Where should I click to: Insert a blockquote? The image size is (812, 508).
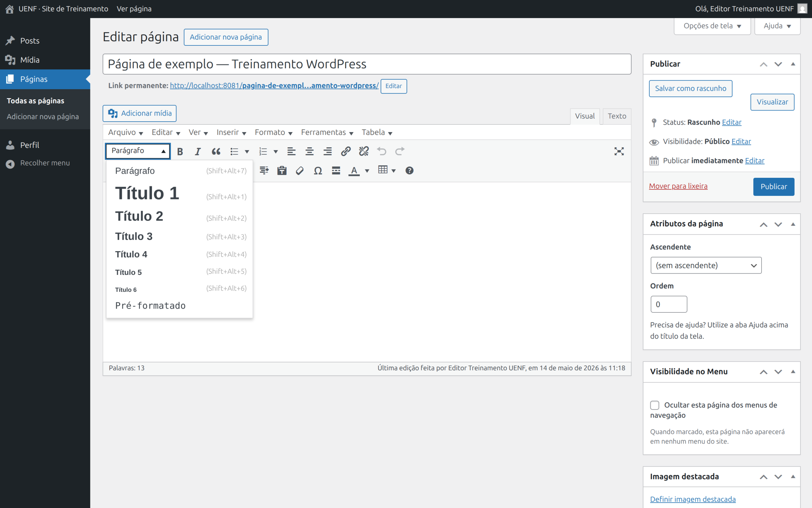tap(216, 151)
